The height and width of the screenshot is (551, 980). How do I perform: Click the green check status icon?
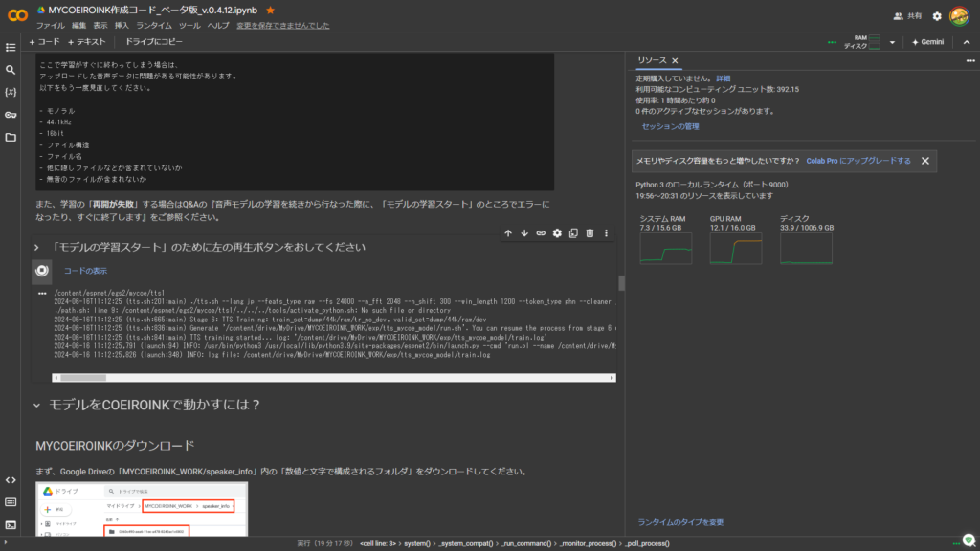[x=969, y=540]
